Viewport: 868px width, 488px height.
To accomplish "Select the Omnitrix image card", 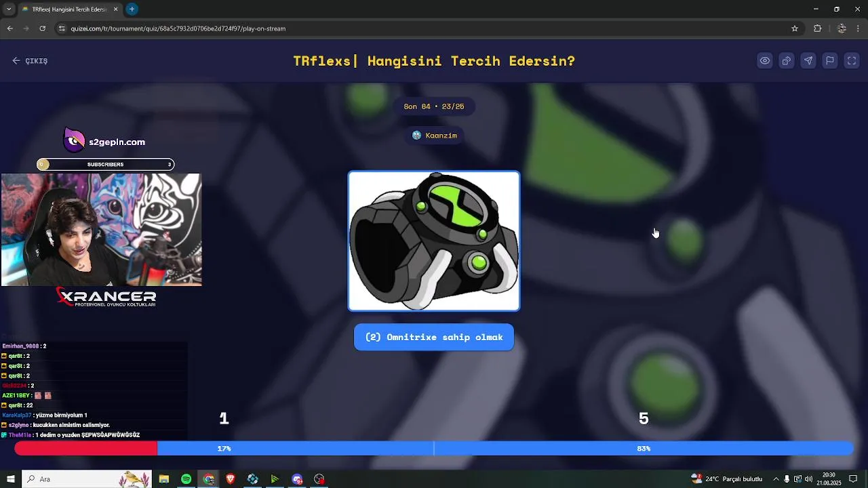I will 434,241.
